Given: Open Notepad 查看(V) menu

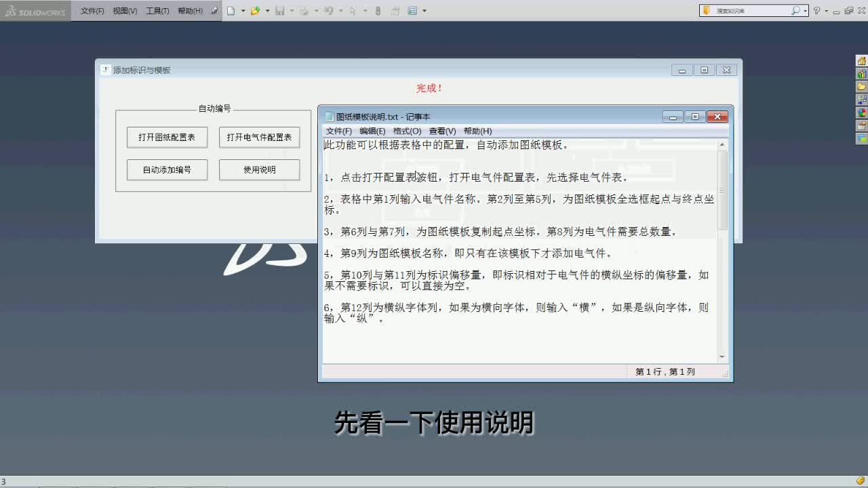Looking at the screenshot, I should tap(442, 131).
